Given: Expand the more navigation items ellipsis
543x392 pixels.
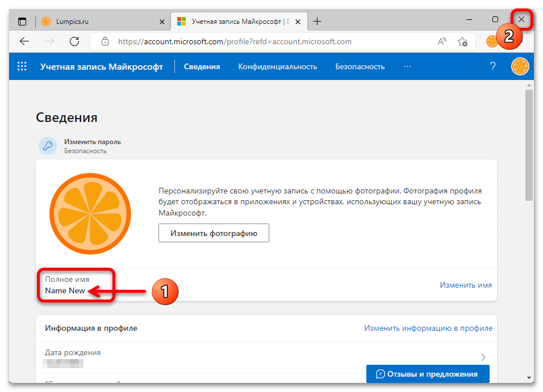Looking at the screenshot, I should pos(407,66).
